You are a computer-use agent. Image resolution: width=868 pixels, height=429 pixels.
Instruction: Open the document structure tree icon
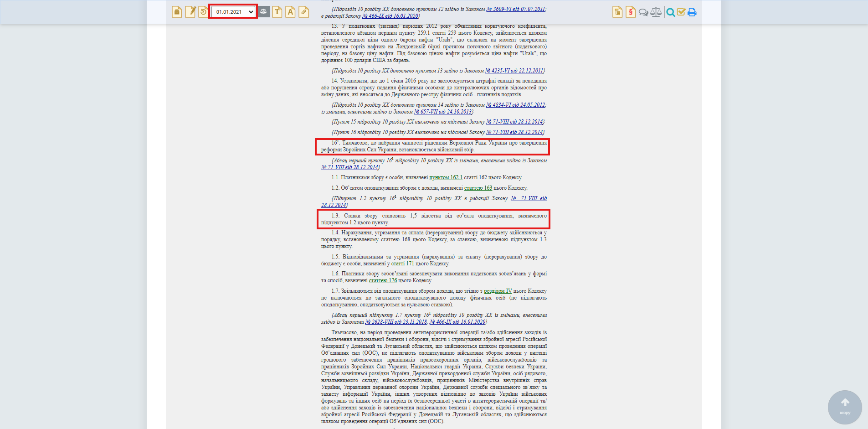pyautogui.click(x=617, y=12)
